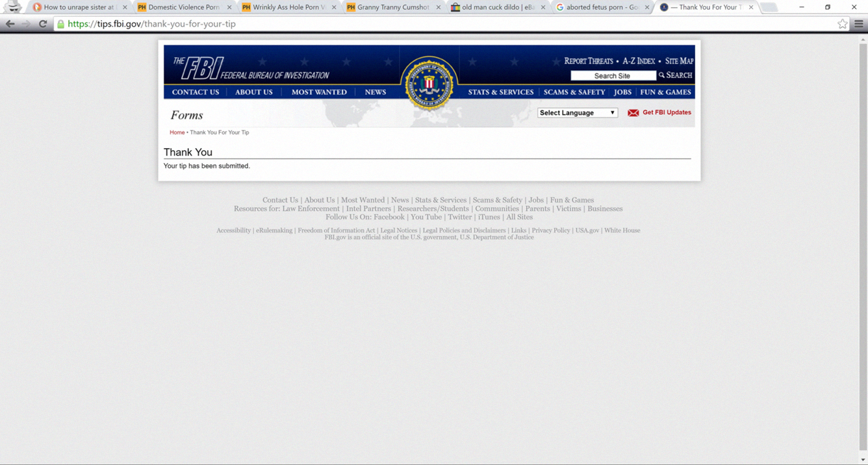Open the Twitter footer link
The height and width of the screenshot is (465, 868).
coord(460,217)
